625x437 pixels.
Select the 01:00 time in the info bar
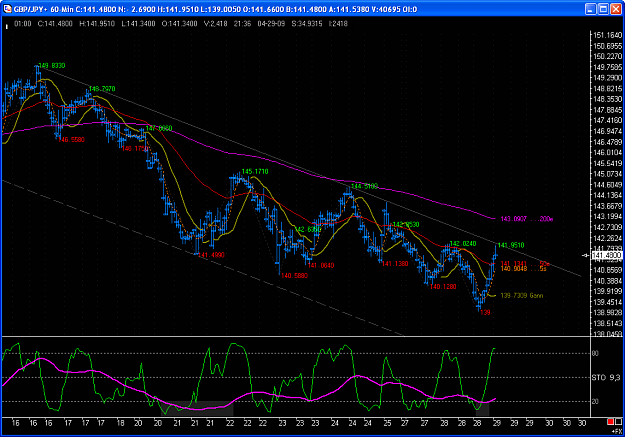(23, 24)
